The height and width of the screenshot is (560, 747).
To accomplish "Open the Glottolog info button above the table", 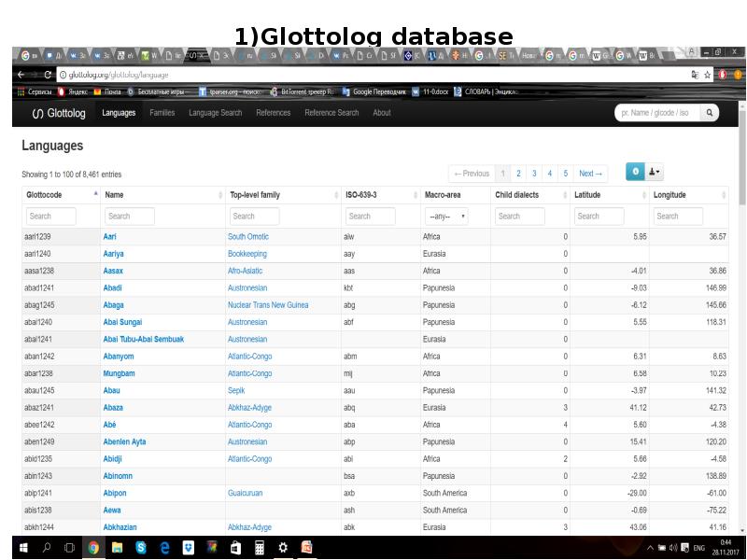I will pyautogui.click(x=635, y=172).
